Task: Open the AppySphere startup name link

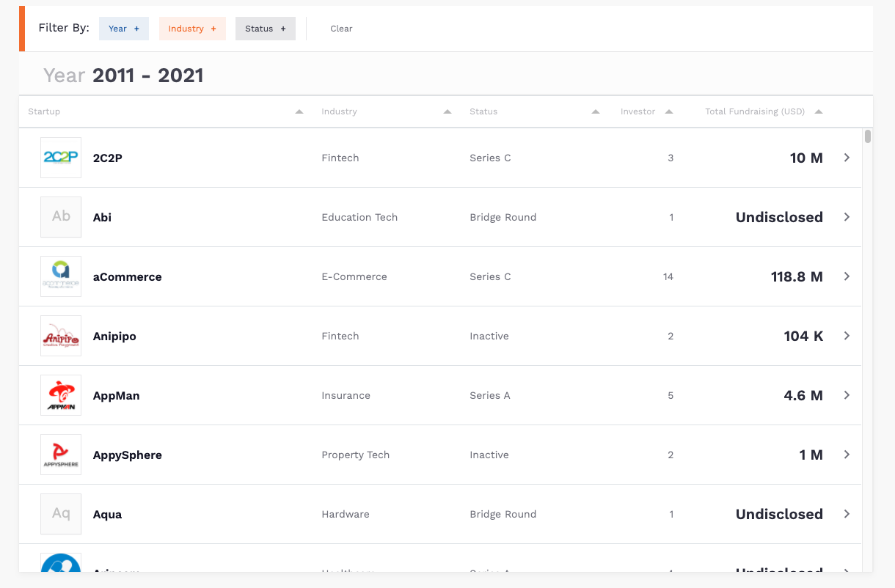Action: point(127,455)
